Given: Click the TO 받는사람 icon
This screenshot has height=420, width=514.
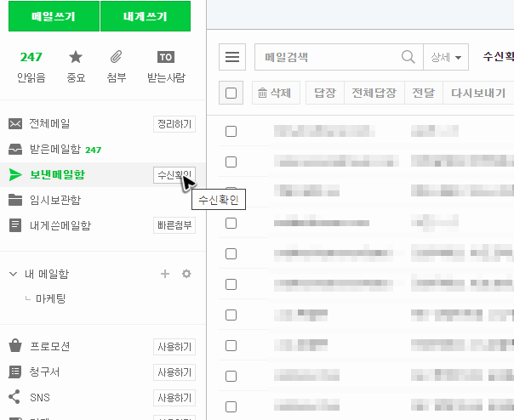Looking at the screenshot, I should tap(166, 57).
